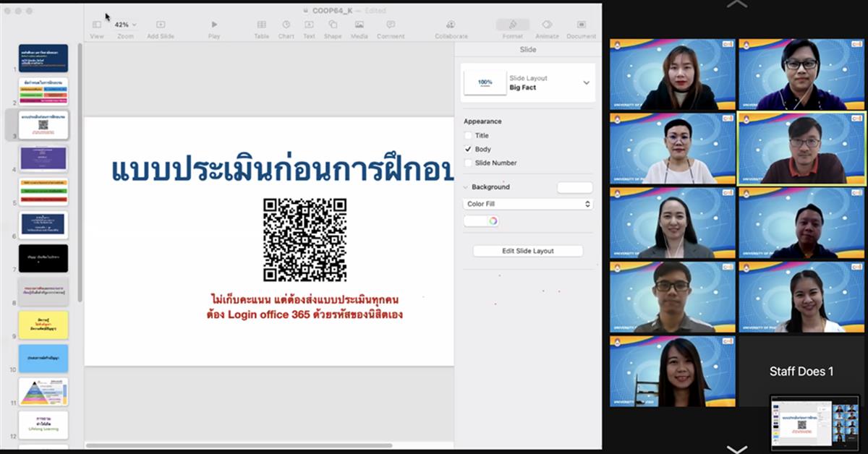Expand the Slide Layout Big Fact chevron

pyautogui.click(x=586, y=82)
